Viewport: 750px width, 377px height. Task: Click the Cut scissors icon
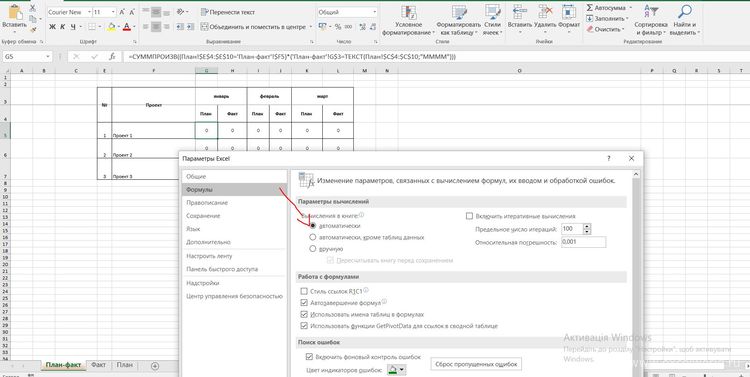(x=33, y=8)
